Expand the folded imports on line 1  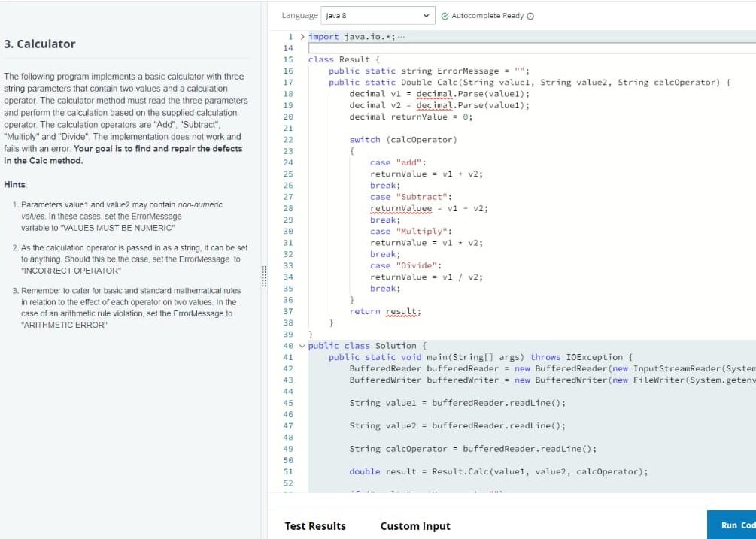(302, 37)
